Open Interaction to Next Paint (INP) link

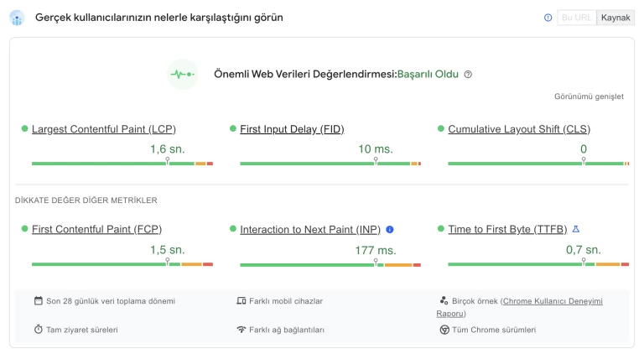(310, 229)
